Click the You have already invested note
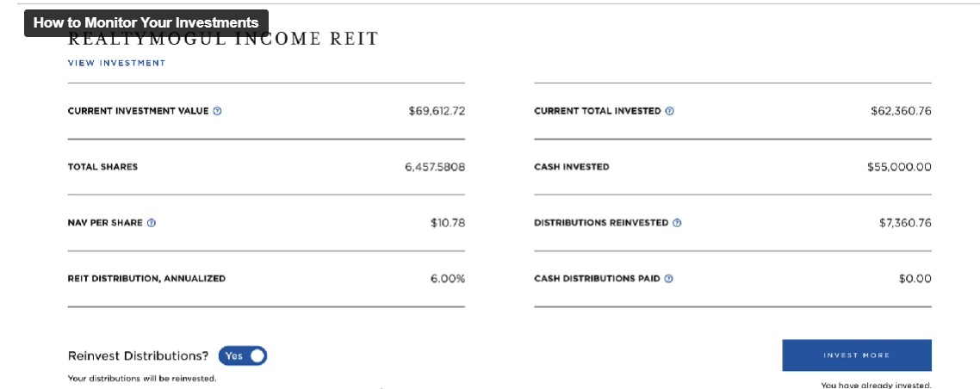 [x=877, y=386]
